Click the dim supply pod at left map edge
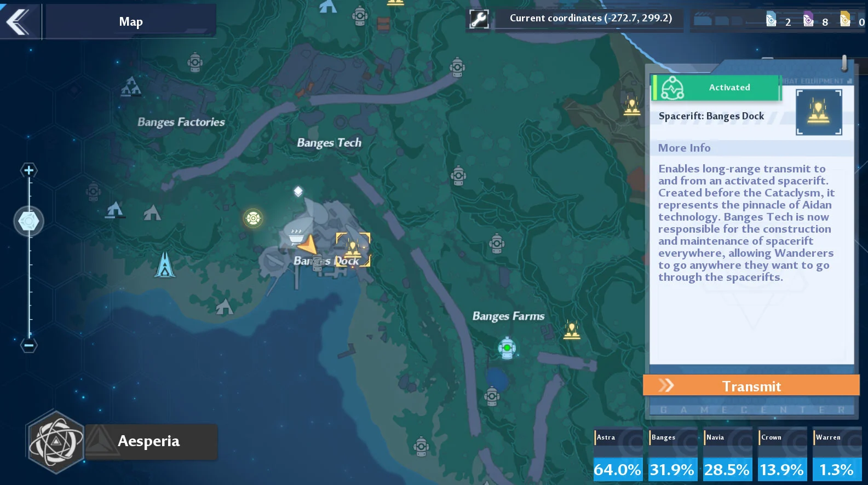 click(94, 192)
